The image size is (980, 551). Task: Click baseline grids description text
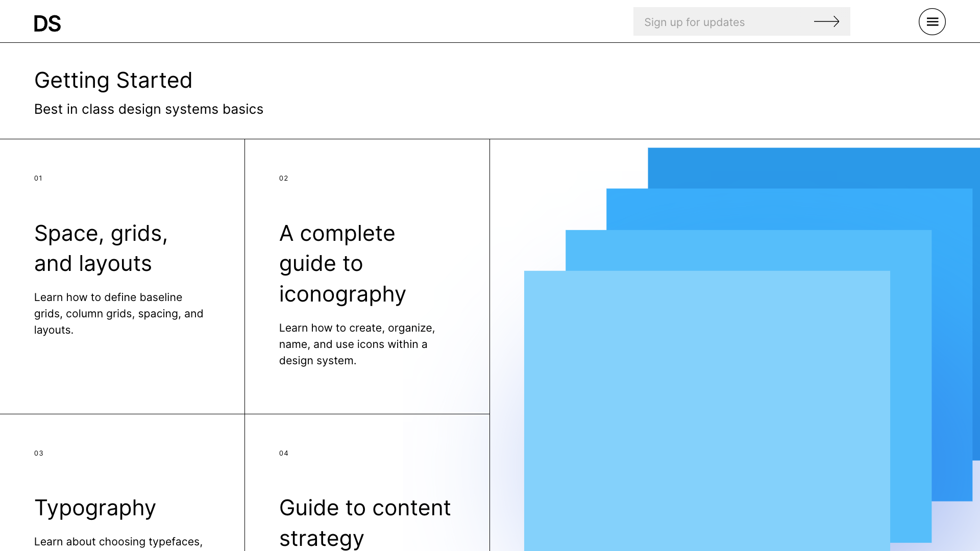119,314
